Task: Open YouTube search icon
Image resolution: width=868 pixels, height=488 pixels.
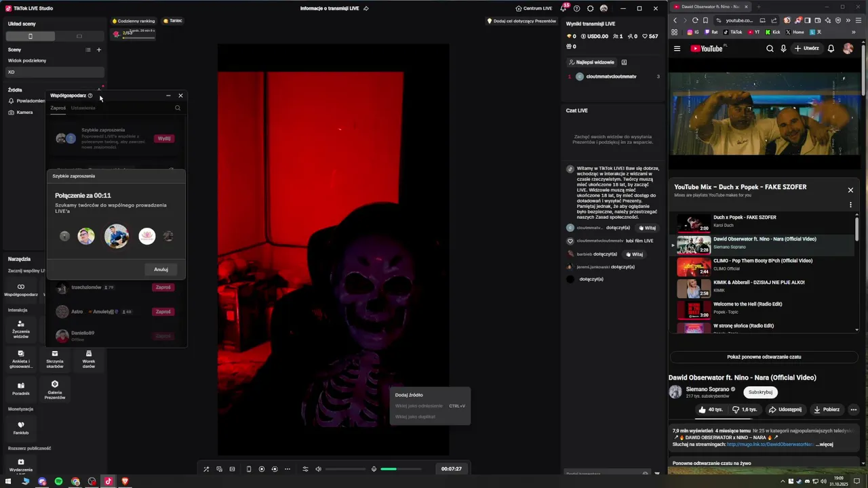Action: coord(770,49)
